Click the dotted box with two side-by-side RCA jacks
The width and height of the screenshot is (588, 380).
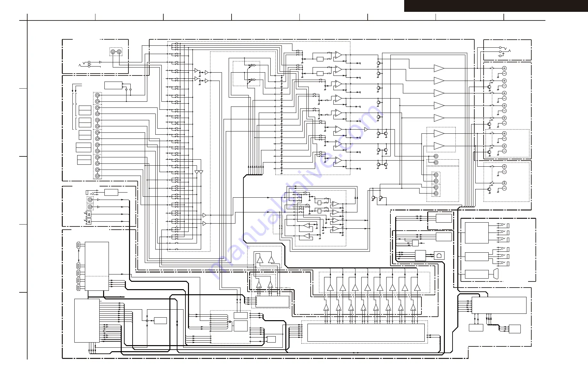pyautogui.click(x=116, y=52)
